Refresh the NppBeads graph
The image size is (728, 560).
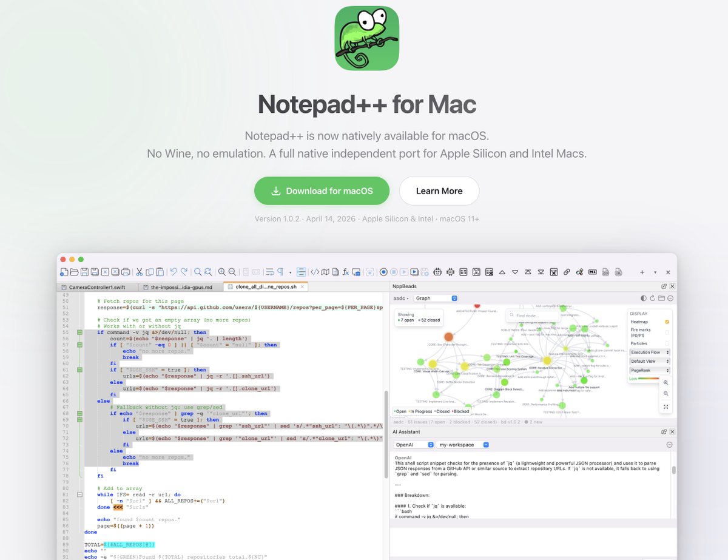(653, 299)
